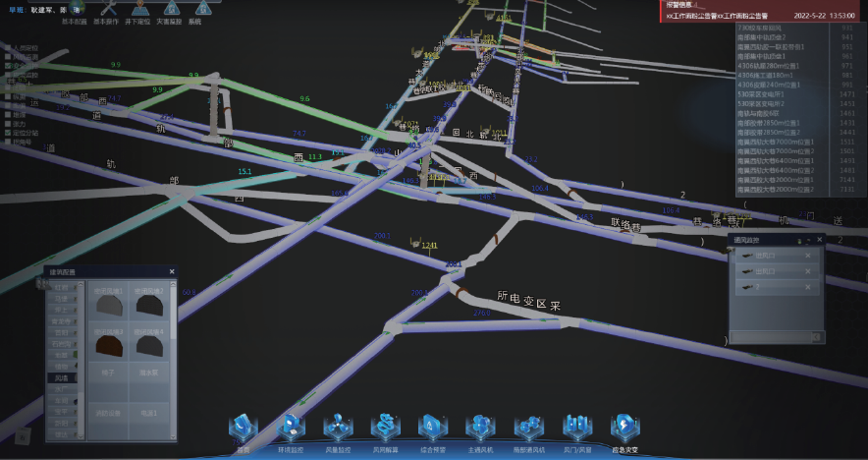Select 风墙 in the category list

tap(61, 377)
